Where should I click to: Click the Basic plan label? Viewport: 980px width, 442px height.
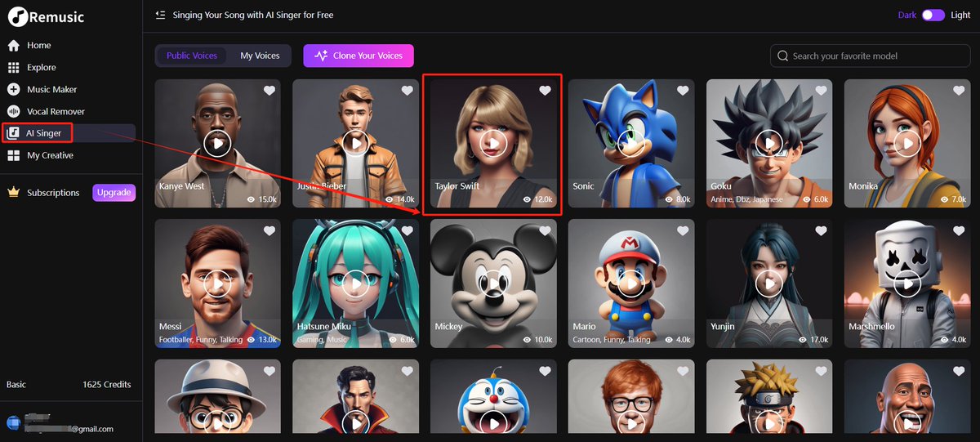point(16,384)
